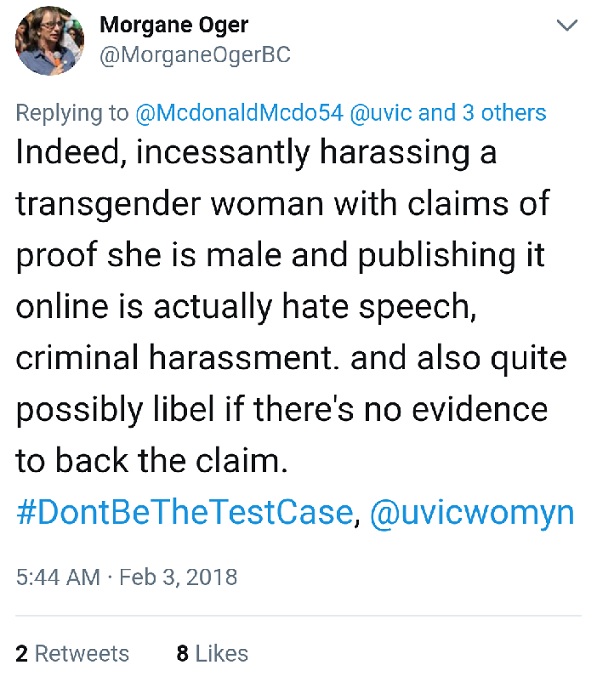This screenshot has height=688, width=597.
Task: Click the line "to back the claim."
Action: click(152, 461)
